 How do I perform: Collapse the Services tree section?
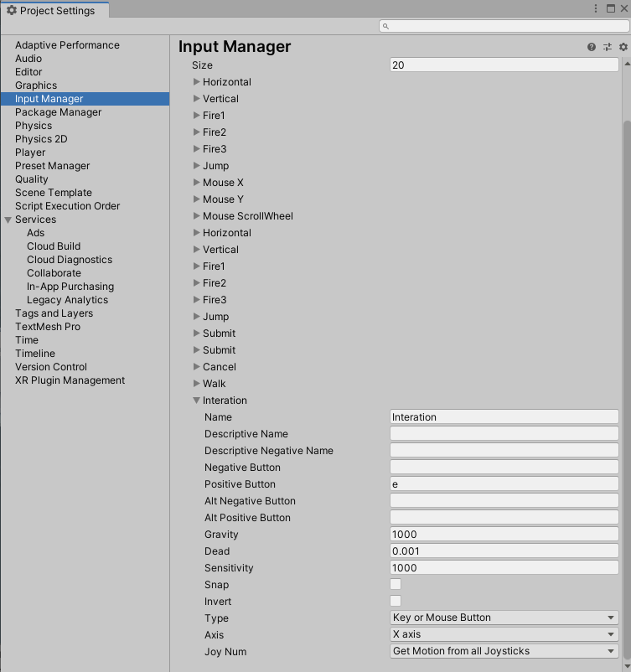click(8, 220)
